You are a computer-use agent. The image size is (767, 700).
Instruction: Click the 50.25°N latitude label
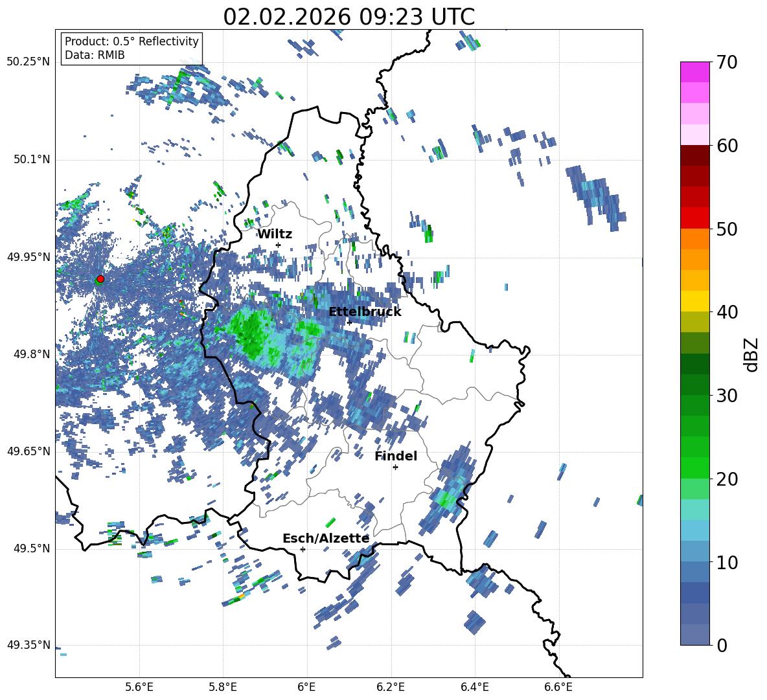28,62
